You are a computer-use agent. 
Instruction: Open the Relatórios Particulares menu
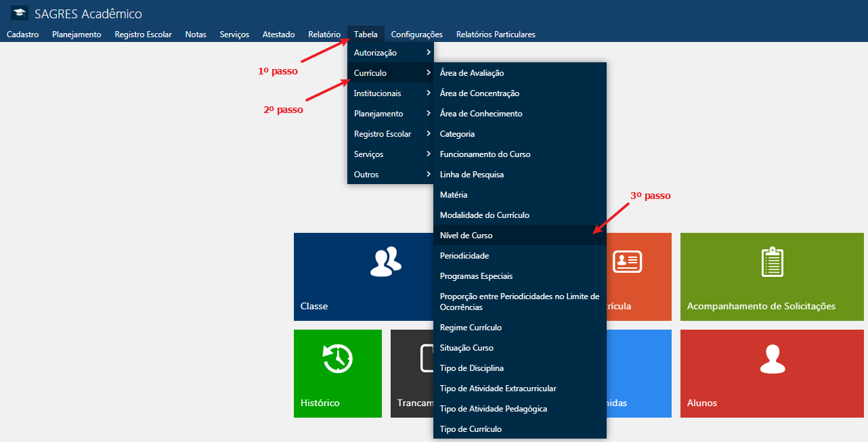tap(496, 35)
